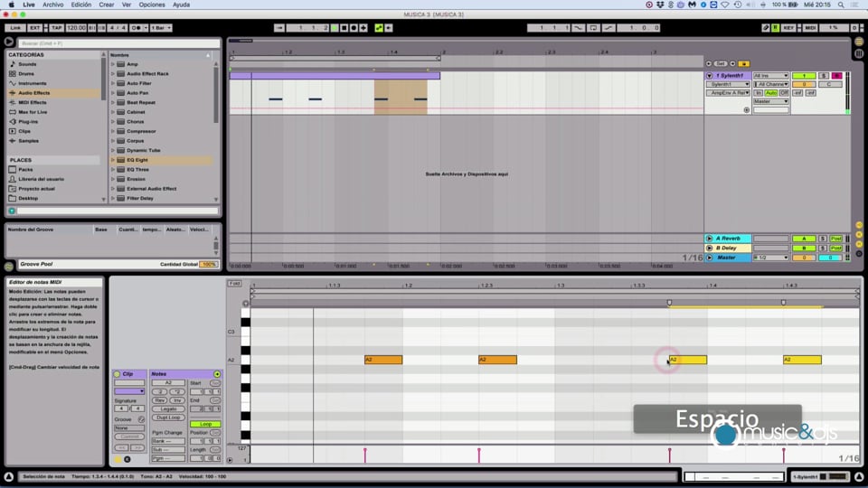
Task: Click the transport Play button
Action: click(335, 28)
